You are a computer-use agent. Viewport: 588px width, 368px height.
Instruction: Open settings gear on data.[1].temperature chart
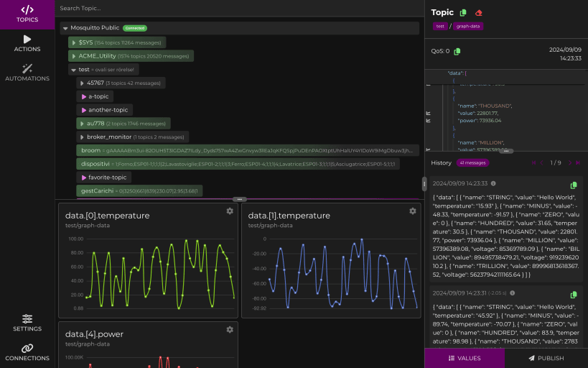[x=412, y=211]
